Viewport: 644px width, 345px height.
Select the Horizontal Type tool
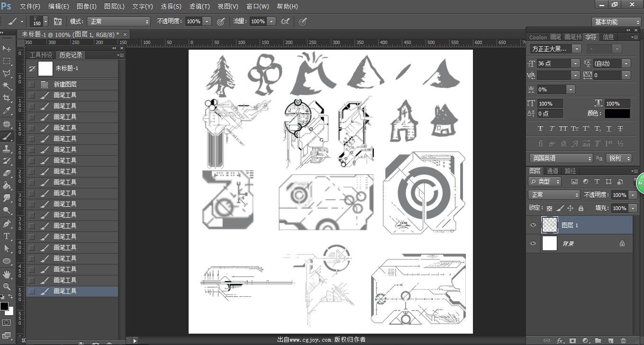7,236
